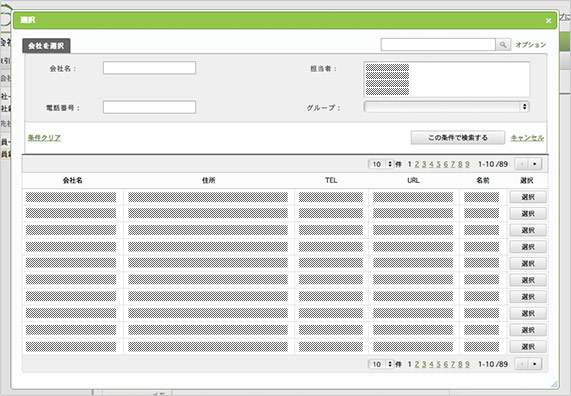Viewport: 571px width, 396px height.
Task: Focus the 会社名 input field
Action: pos(149,68)
